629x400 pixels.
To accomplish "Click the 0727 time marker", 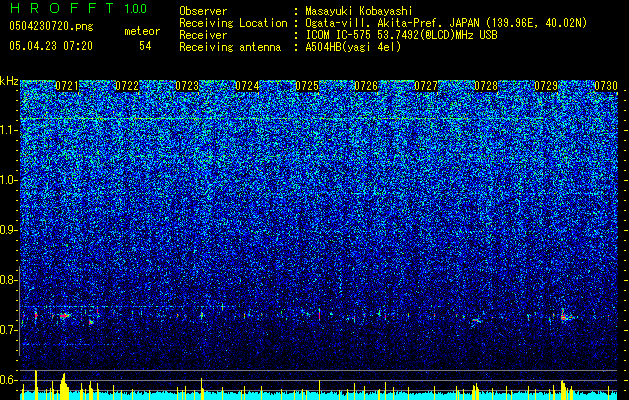I will (x=426, y=86).
